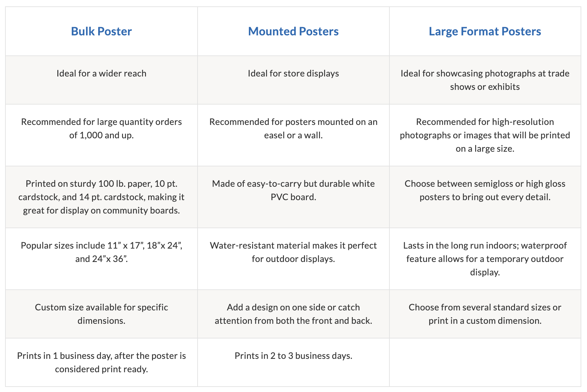Viewport: 587px width, 392px height.
Task: Click the "Ideal for store displays" text
Action: pyautogui.click(x=293, y=73)
